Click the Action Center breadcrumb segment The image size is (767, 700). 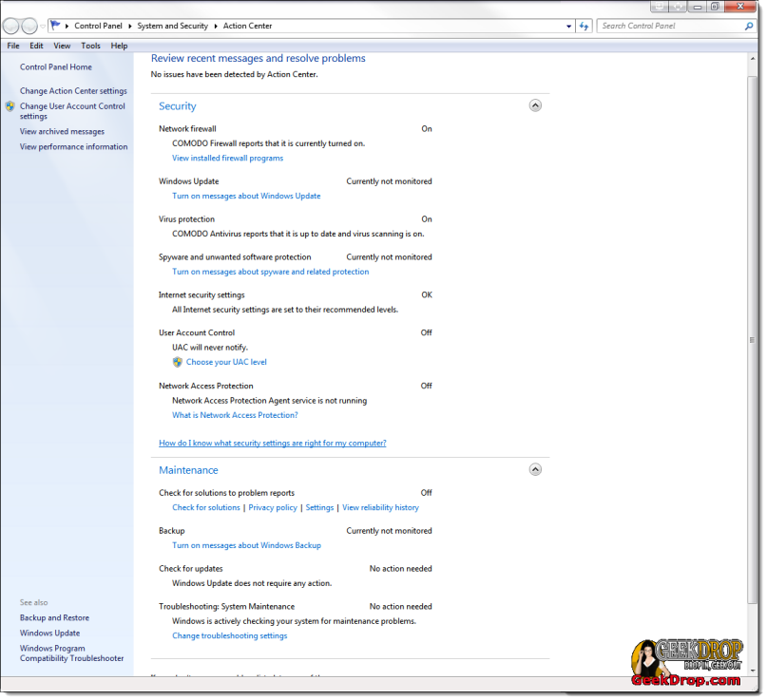click(x=247, y=26)
